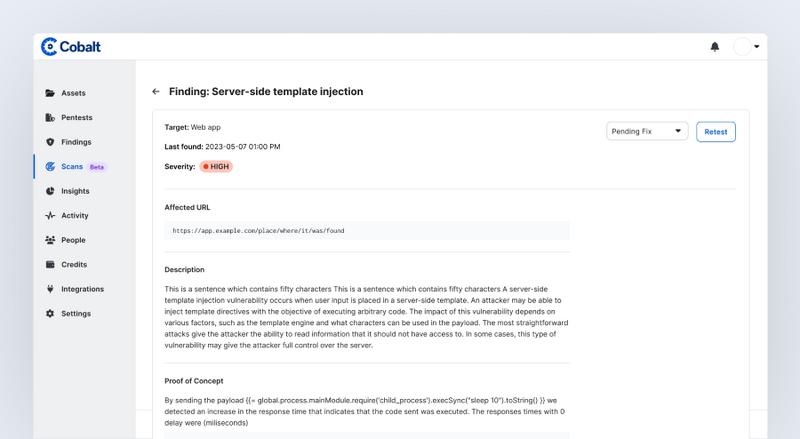Viewport: 800px width, 439px height.
Task: Open the Findings menu item
Action: pos(76,142)
